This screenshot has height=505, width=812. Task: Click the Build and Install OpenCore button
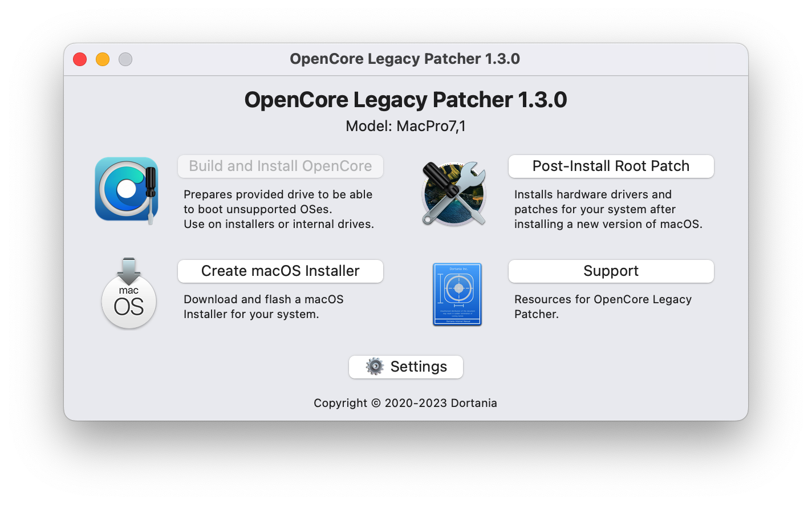coord(281,166)
